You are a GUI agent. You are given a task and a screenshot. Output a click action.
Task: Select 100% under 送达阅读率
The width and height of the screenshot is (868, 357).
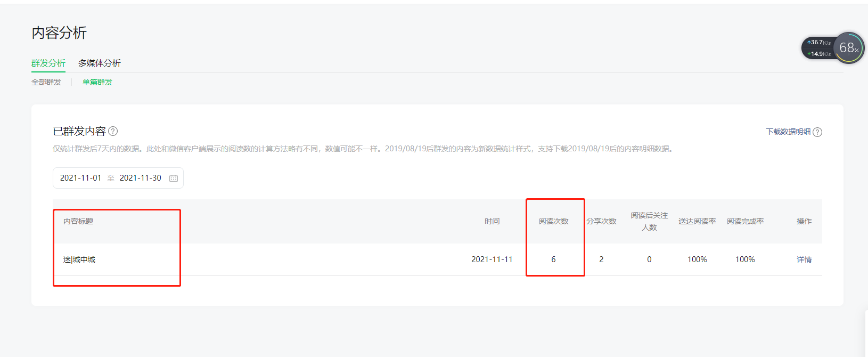[697, 259]
